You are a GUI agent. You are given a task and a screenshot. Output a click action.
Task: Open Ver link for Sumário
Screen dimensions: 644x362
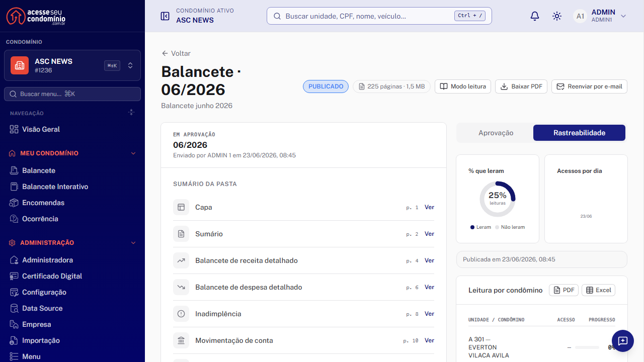coord(429,234)
